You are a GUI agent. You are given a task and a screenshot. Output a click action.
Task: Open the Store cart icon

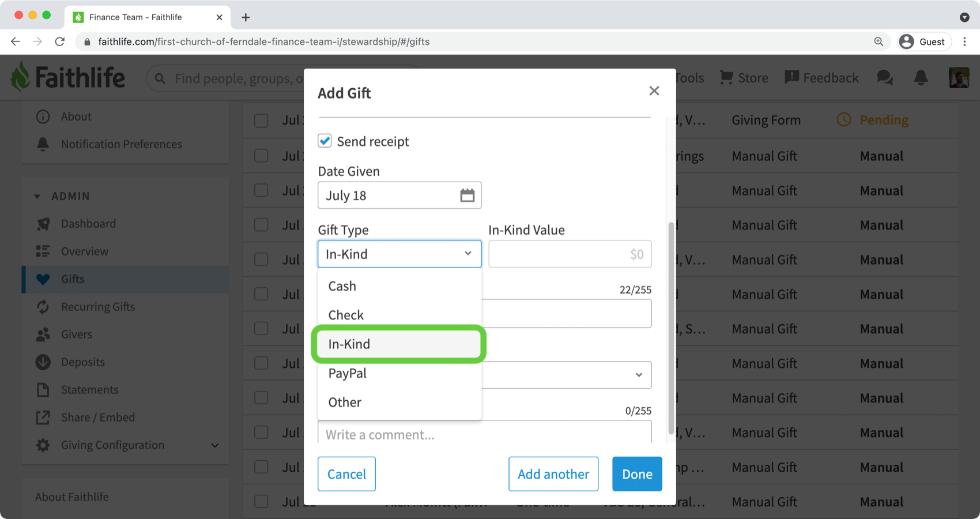[726, 78]
